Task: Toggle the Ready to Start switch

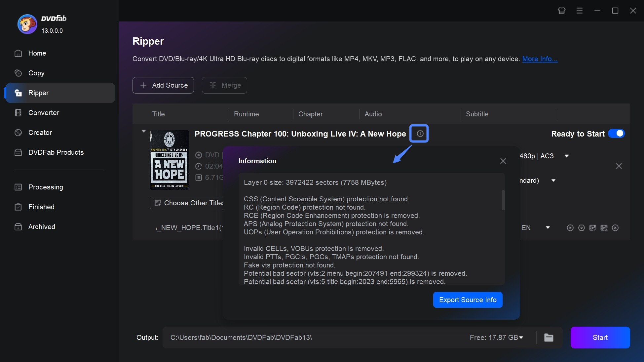Action: [617, 134]
